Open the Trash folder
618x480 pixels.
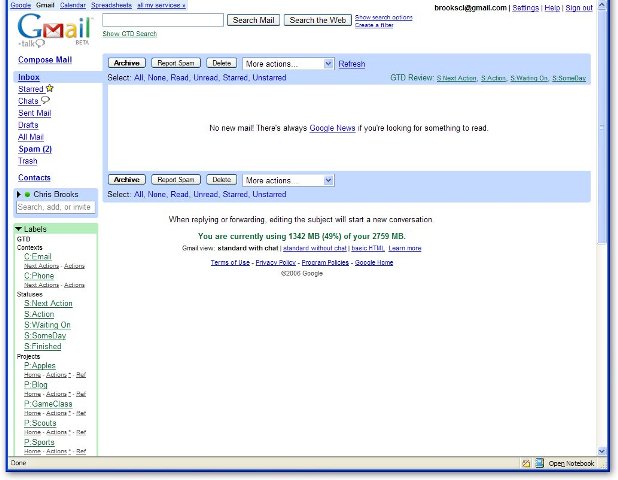point(28,161)
